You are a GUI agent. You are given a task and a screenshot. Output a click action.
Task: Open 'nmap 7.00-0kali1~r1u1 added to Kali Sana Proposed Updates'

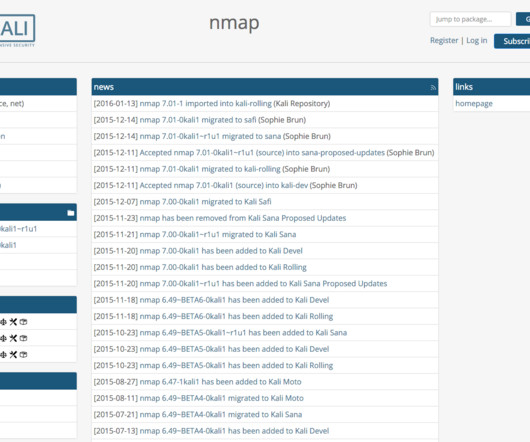(x=263, y=284)
